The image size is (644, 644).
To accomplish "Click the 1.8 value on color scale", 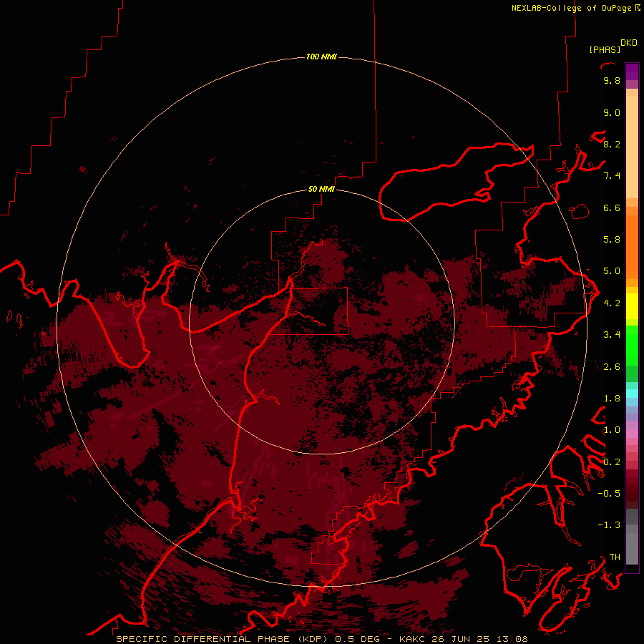I will click(612, 399).
